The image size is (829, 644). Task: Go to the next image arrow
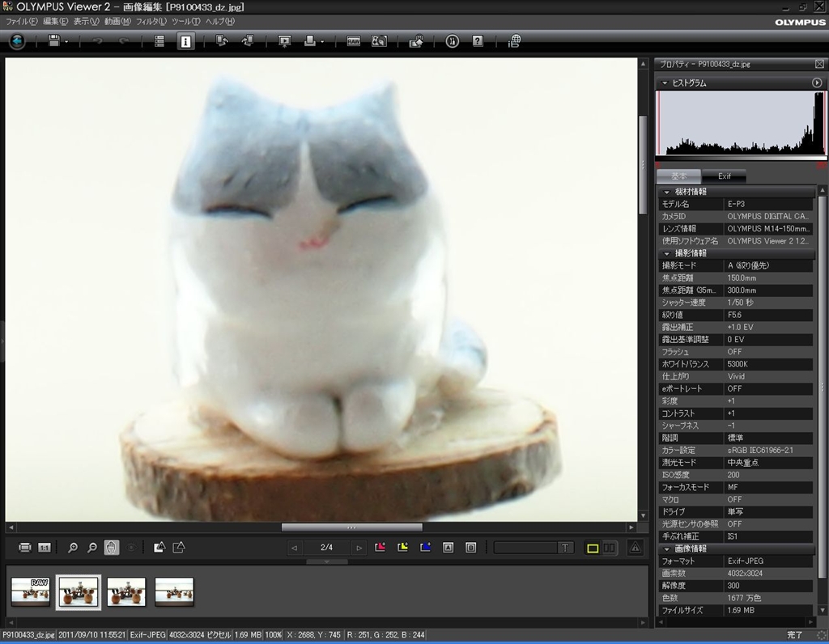tap(359, 548)
